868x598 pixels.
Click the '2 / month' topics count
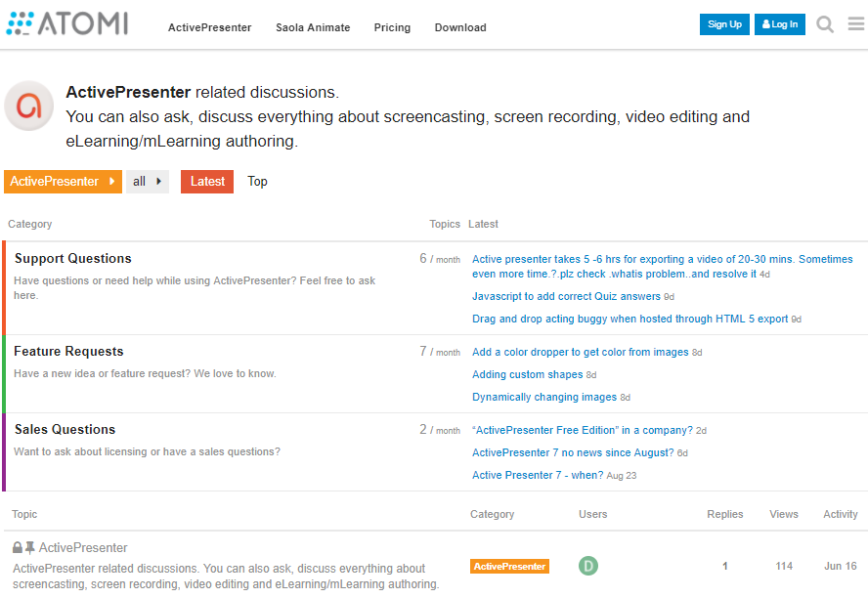click(440, 429)
